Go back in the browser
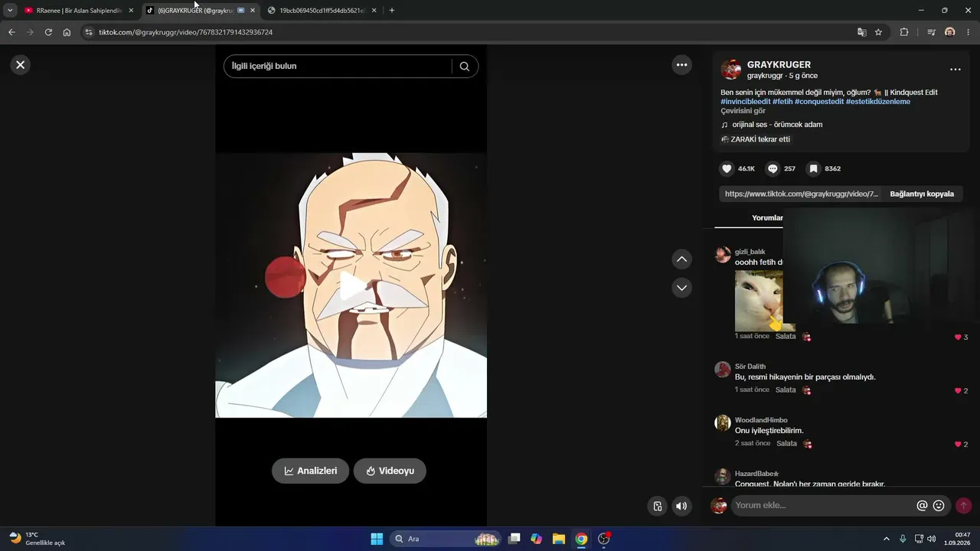 point(11,32)
